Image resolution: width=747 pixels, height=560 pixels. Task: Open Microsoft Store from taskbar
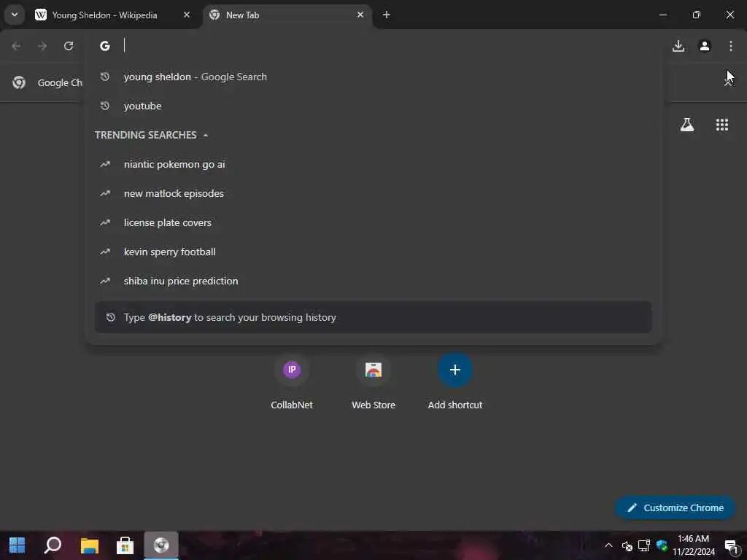(125, 545)
